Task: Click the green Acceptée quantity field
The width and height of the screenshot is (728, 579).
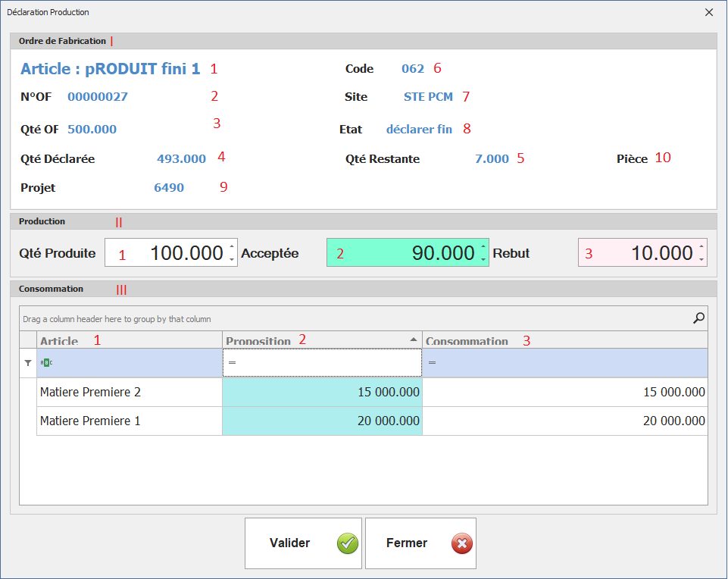Action: [401, 253]
